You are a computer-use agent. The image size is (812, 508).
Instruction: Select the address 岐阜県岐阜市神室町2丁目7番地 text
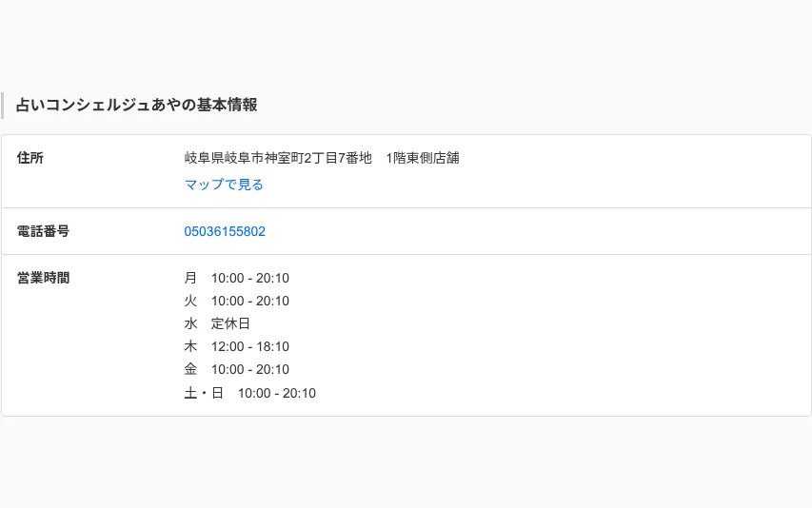278,158
